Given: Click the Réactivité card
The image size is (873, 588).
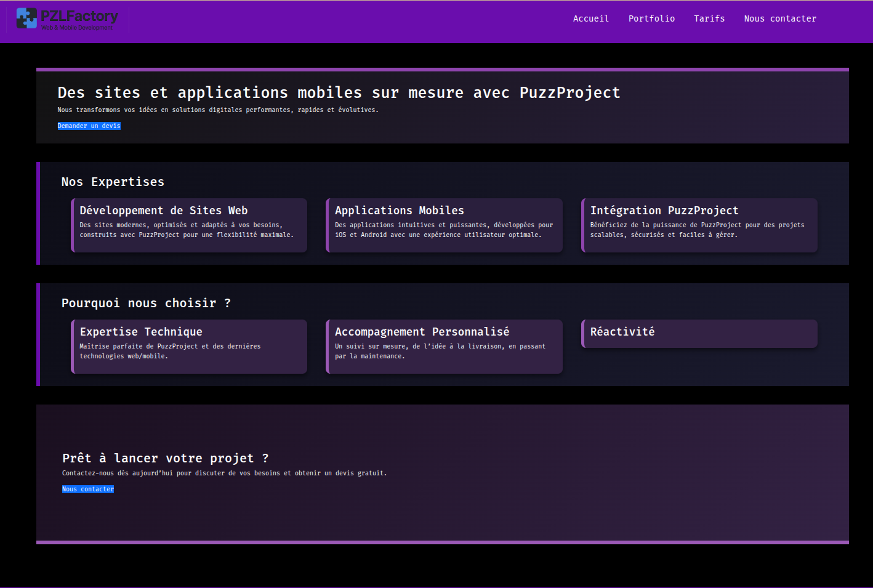Looking at the screenshot, I should point(699,333).
